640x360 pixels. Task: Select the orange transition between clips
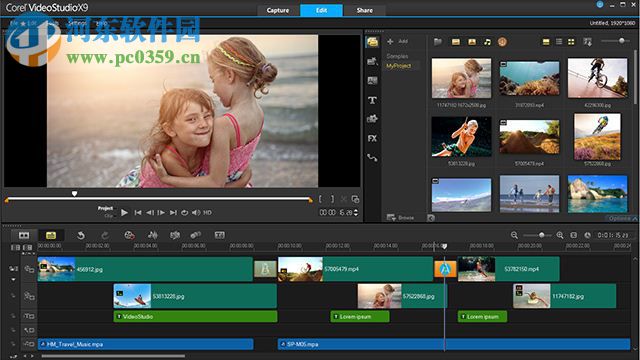(x=445, y=269)
